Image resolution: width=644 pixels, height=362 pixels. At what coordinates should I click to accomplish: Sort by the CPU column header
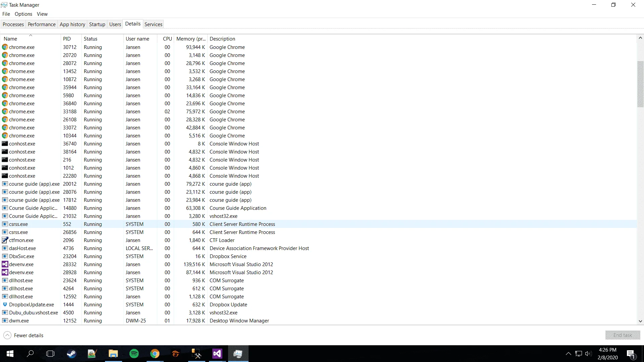[165, 39]
